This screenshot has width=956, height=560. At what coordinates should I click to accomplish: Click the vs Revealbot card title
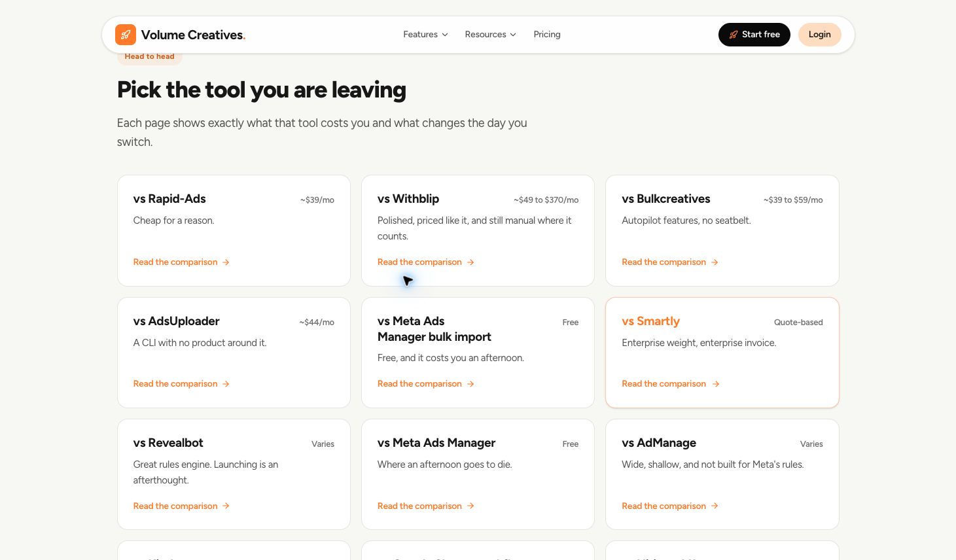[x=168, y=443]
